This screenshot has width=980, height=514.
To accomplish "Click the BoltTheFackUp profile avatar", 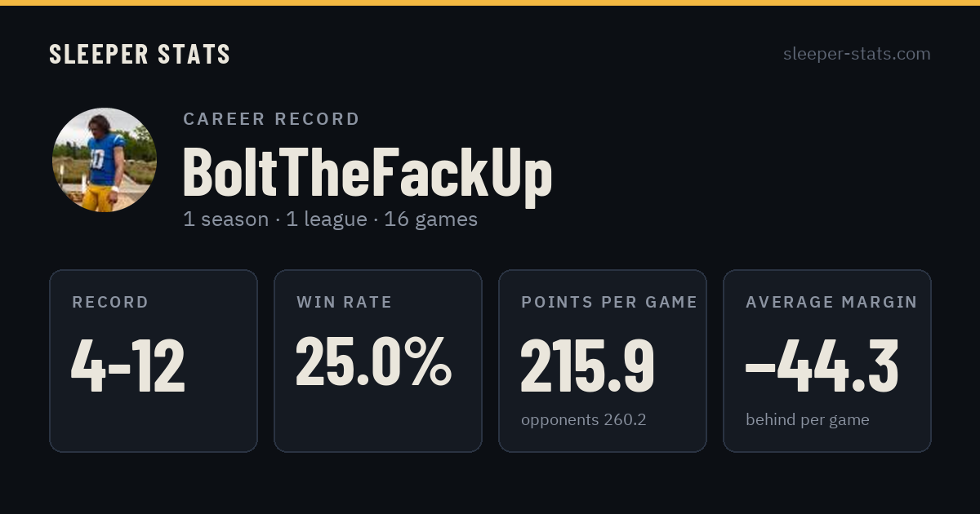I will [105, 160].
